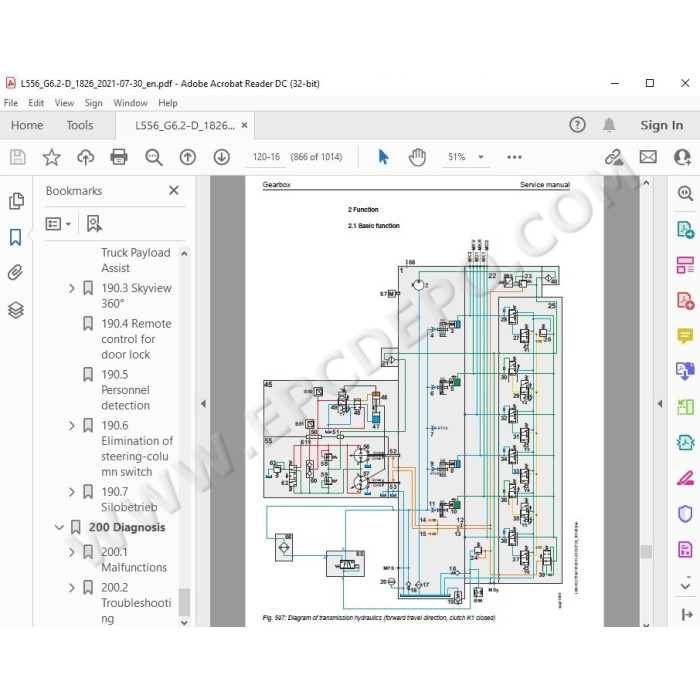Open bookmarks options list dropdown
Screen dimensions: 700x700
pyautogui.click(x=58, y=224)
